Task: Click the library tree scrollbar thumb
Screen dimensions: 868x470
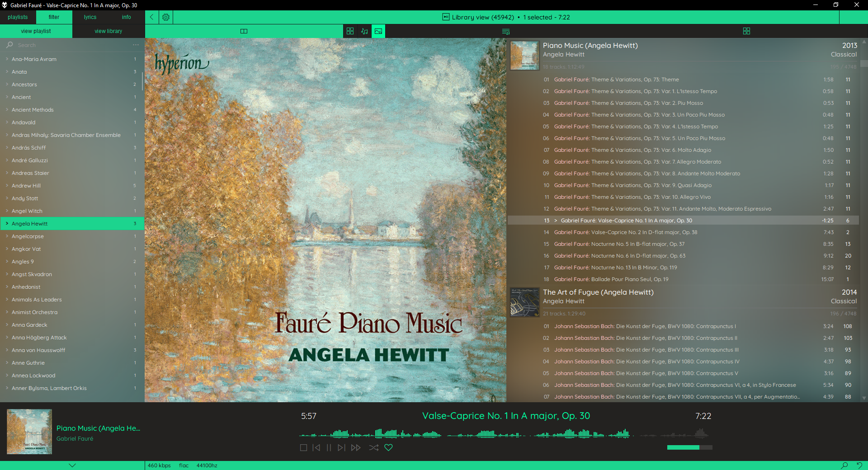Action: pyautogui.click(x=143, y=81)
